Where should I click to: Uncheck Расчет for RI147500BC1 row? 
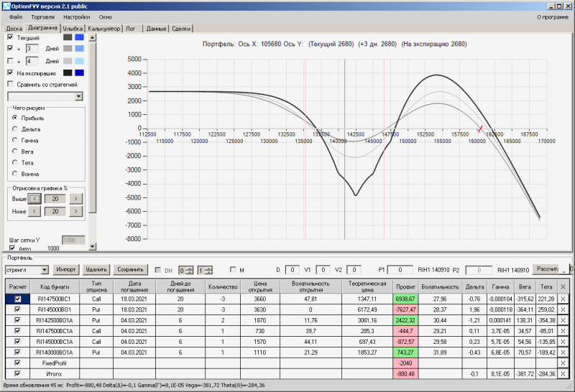17,299
